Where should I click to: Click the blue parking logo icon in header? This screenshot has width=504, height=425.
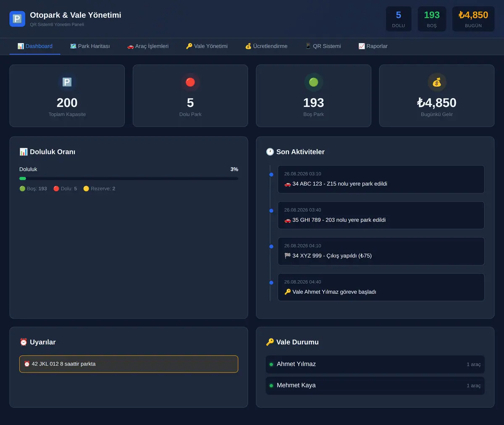pos(17,19)
